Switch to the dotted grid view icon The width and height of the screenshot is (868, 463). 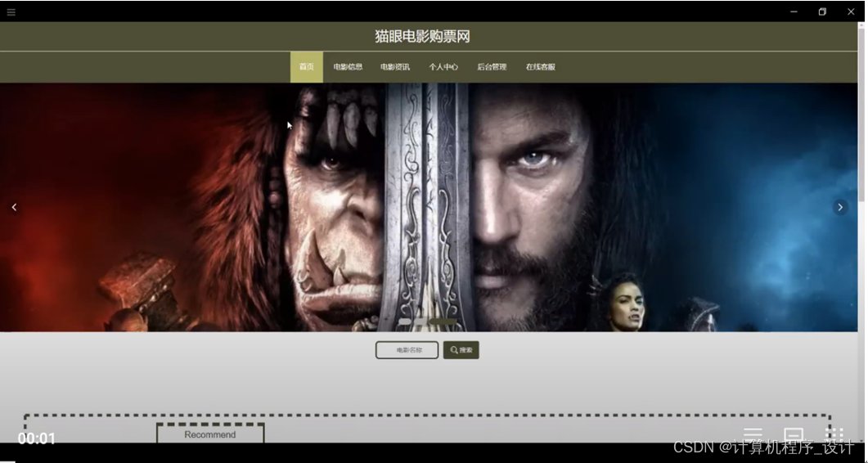point(834,434)
